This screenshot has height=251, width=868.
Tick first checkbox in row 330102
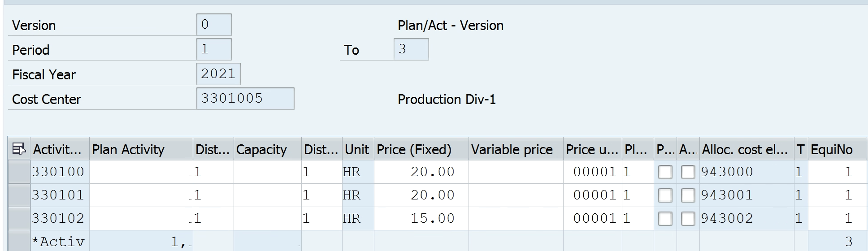[665, 219]
